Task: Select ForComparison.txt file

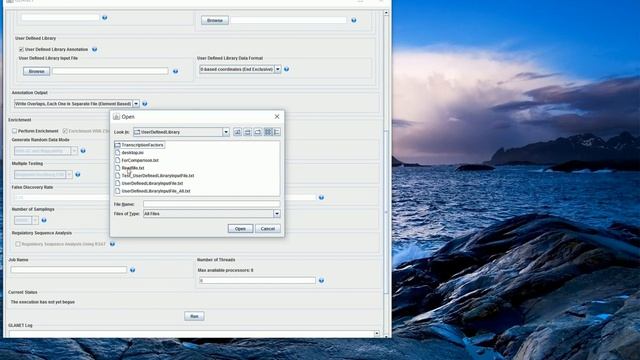Action: click(x=140, y=160)
